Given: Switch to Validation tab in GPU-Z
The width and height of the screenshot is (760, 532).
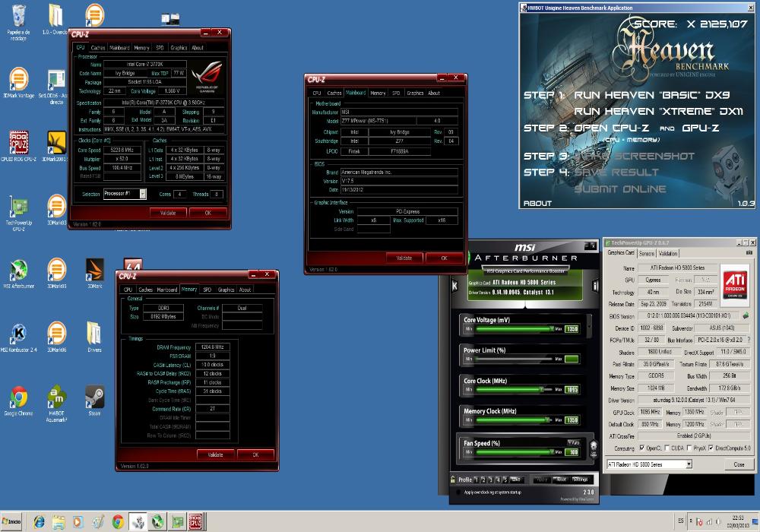Looking at the screenshot, I should [668, 253].
